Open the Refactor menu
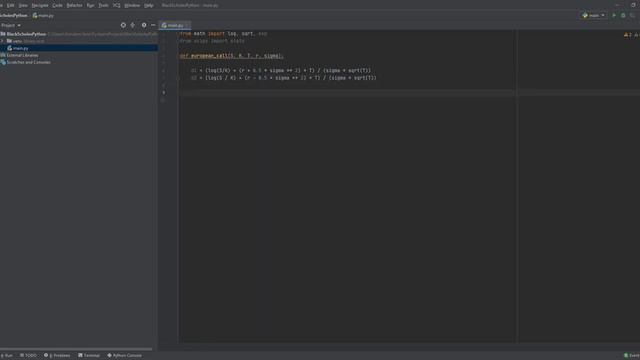The height and width of the screenshot is (360, 640). (74, 5)
